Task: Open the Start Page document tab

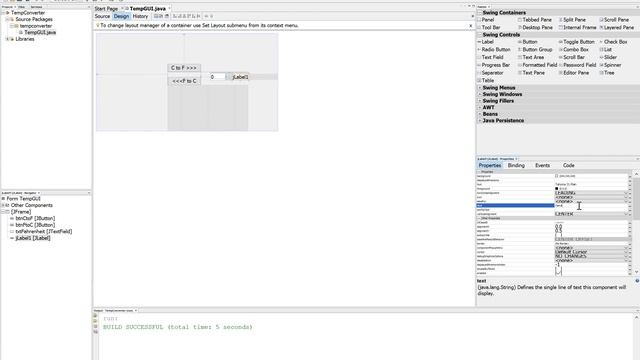Action: point(106,9)
